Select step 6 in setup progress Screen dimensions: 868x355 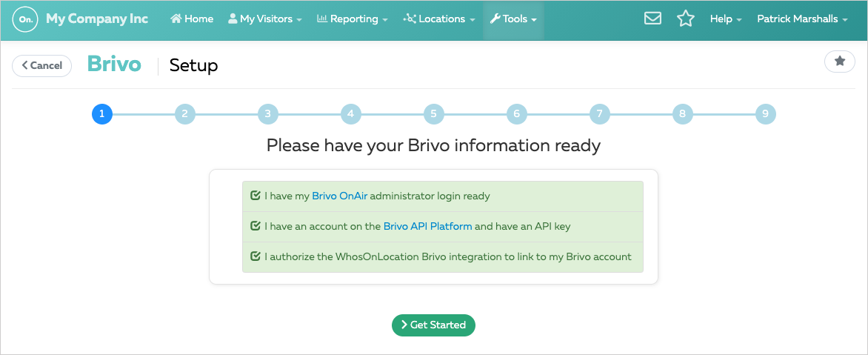pos(516,114)
